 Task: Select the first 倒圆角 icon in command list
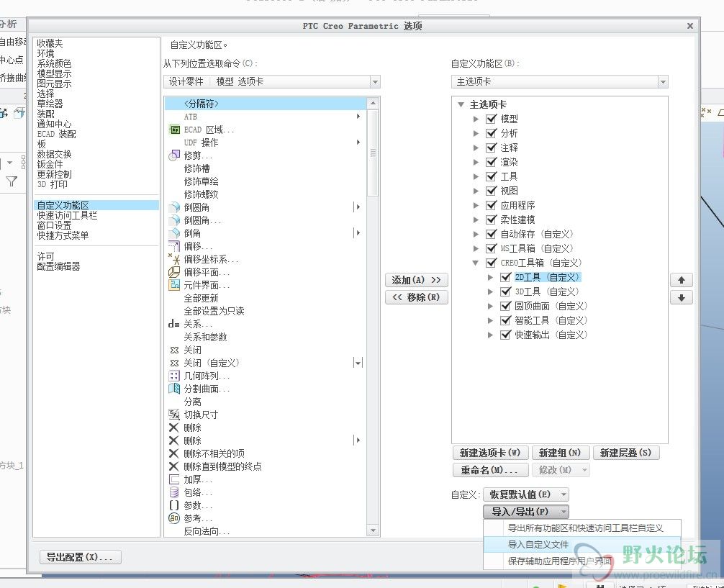click(174, 207)
